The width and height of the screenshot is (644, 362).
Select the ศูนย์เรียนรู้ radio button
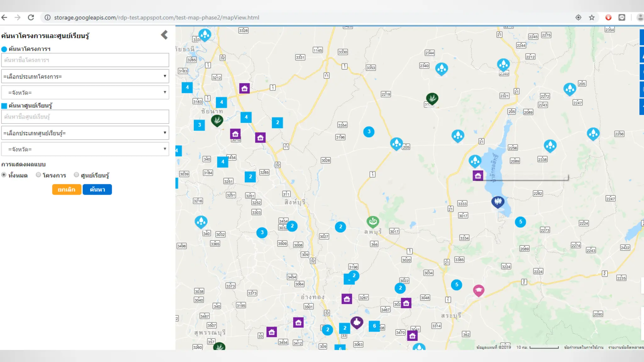pyautogui.click(x=76, y=175)
